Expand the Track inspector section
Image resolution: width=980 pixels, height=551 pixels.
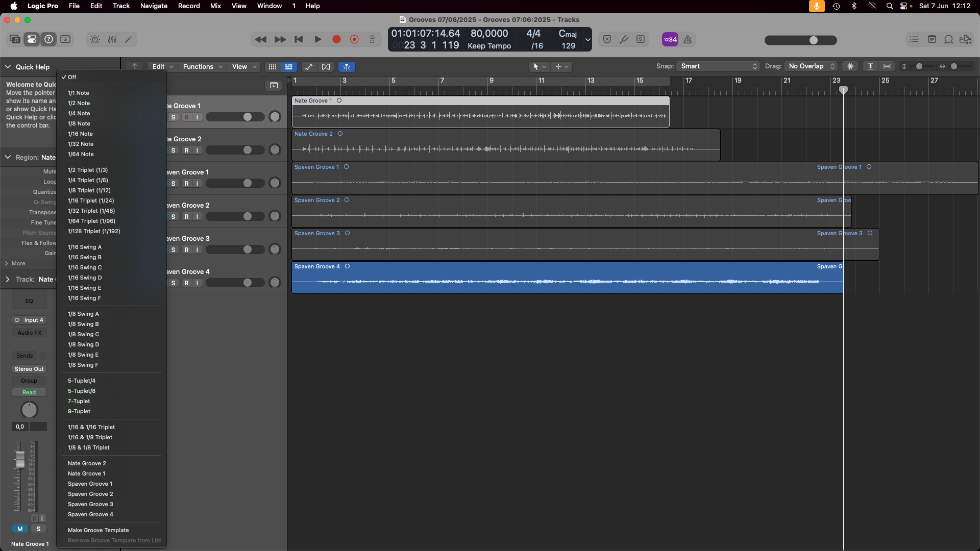point(8,279)
